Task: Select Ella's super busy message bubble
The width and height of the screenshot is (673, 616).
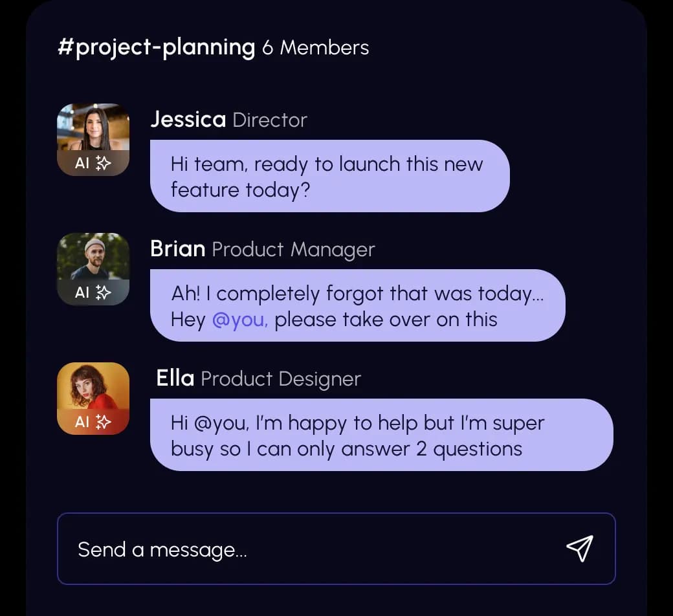Action: 381,435
